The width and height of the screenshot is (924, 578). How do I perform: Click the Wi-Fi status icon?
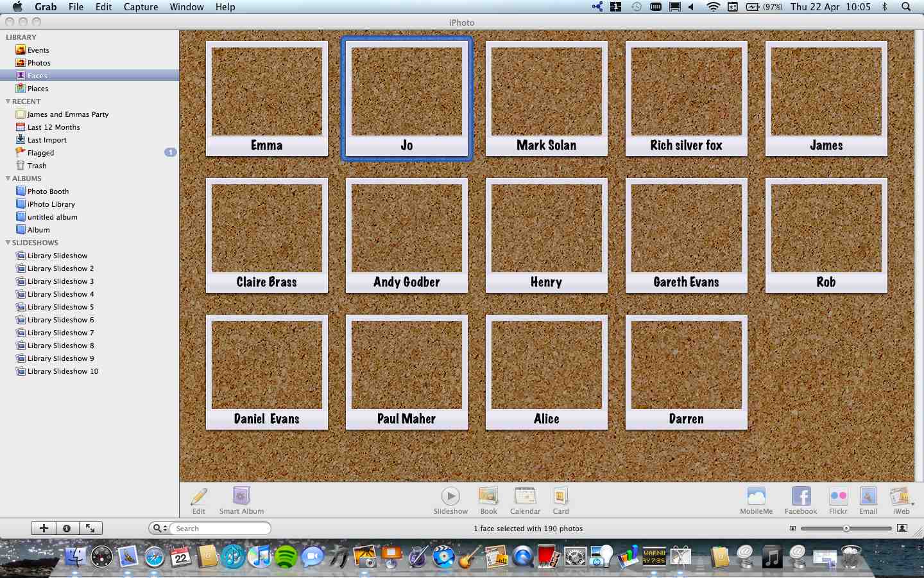coord(713,7)
